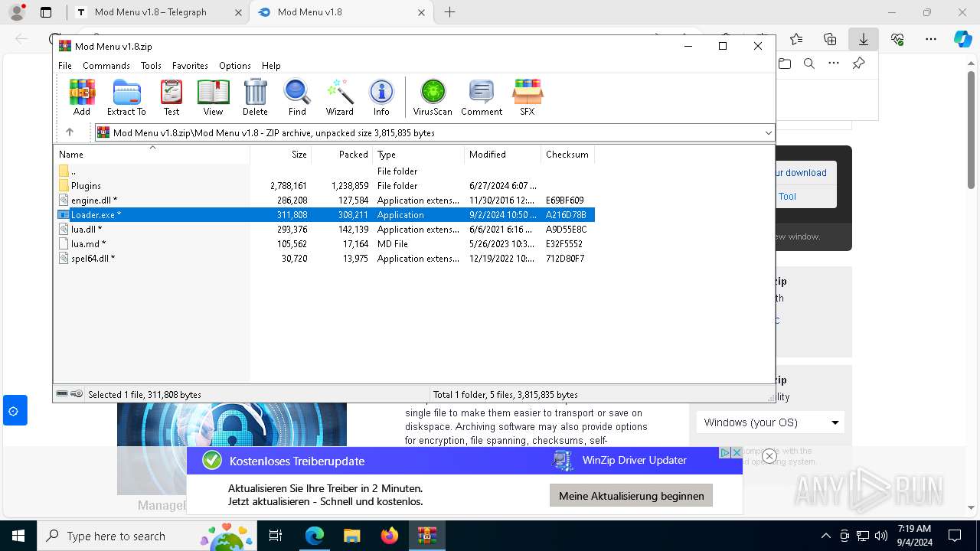980x551 pixels.
Task: Open Task View on taskbar
Action: click(x=276, y=536)
